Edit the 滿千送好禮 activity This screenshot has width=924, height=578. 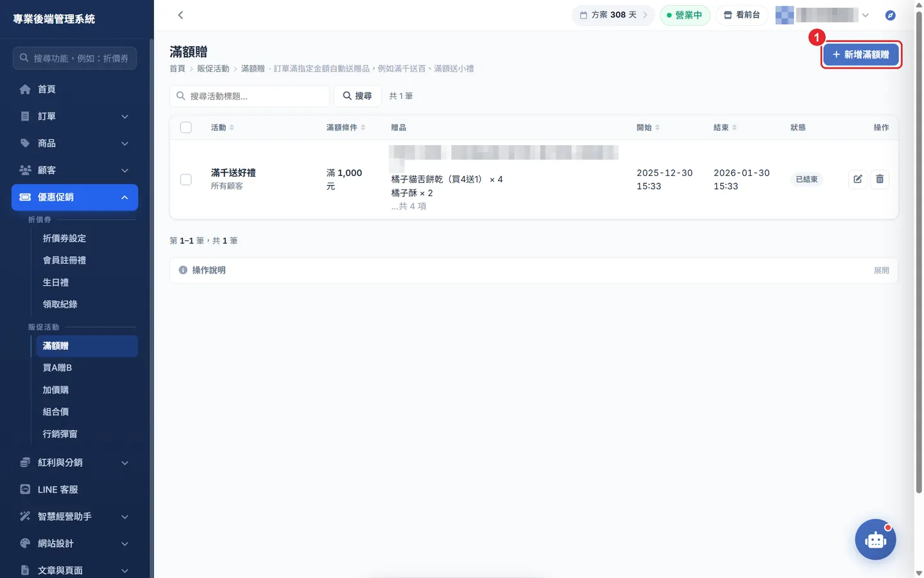click(858, 179)
